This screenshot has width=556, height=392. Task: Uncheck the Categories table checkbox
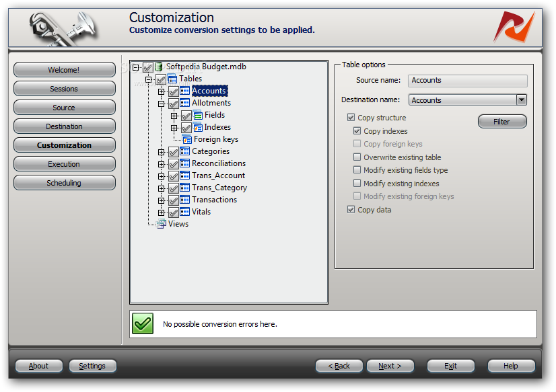174,152
